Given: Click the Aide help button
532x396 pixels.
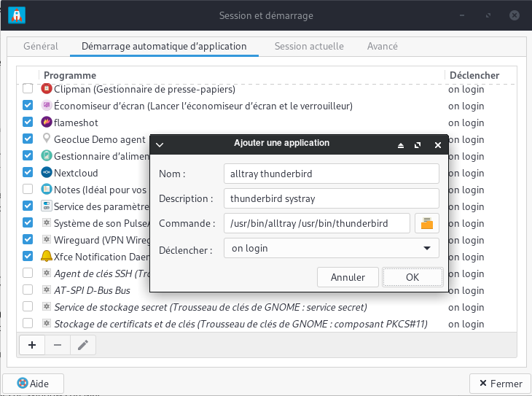Looking at the screenshot, I should (34, 384).
